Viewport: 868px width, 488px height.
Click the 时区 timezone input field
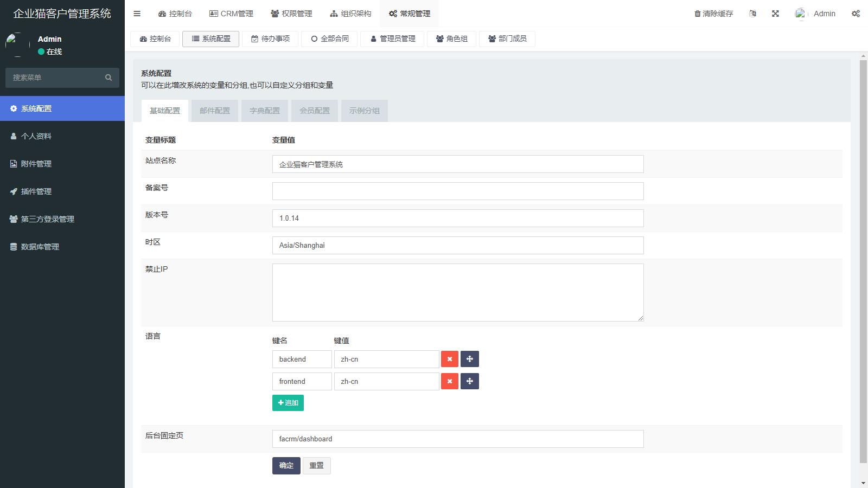point(457,245)
